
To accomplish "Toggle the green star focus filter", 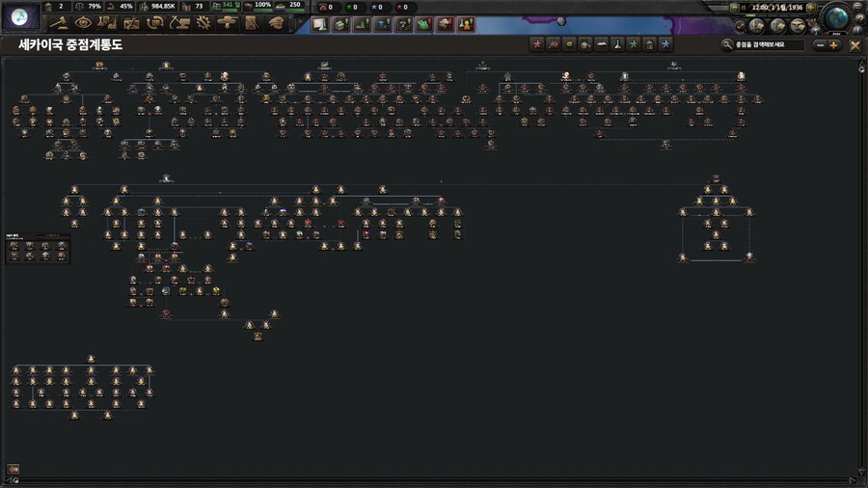I will click(x=634, y=44).
